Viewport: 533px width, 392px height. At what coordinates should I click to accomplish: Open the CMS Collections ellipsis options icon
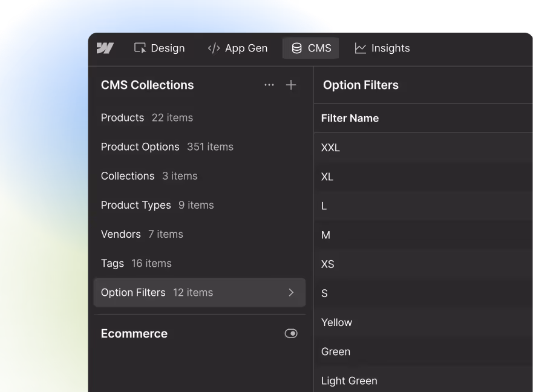click(x=269, y=85)
